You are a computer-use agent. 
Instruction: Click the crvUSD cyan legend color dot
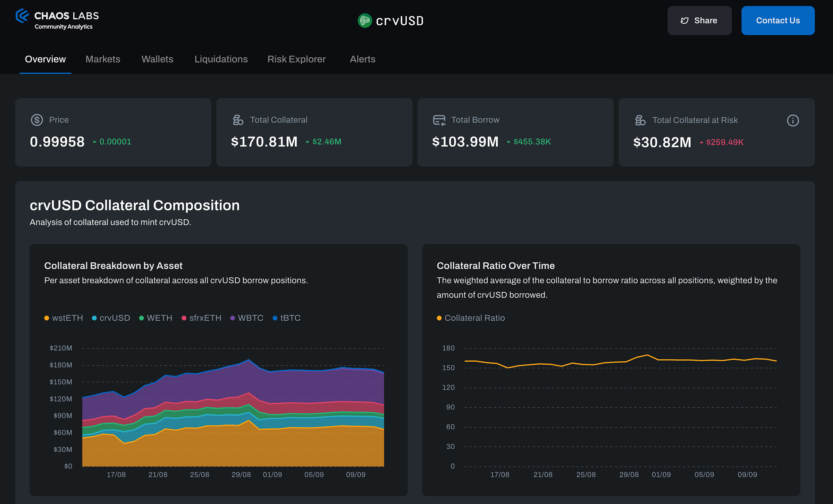click(94, 318)
